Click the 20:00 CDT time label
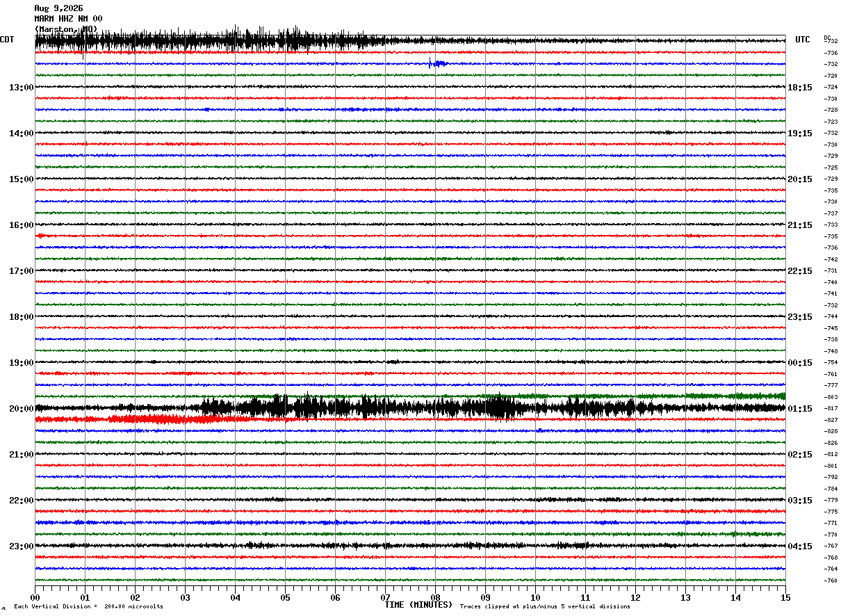The image size is (841, 616). click(x=21, y=409)
